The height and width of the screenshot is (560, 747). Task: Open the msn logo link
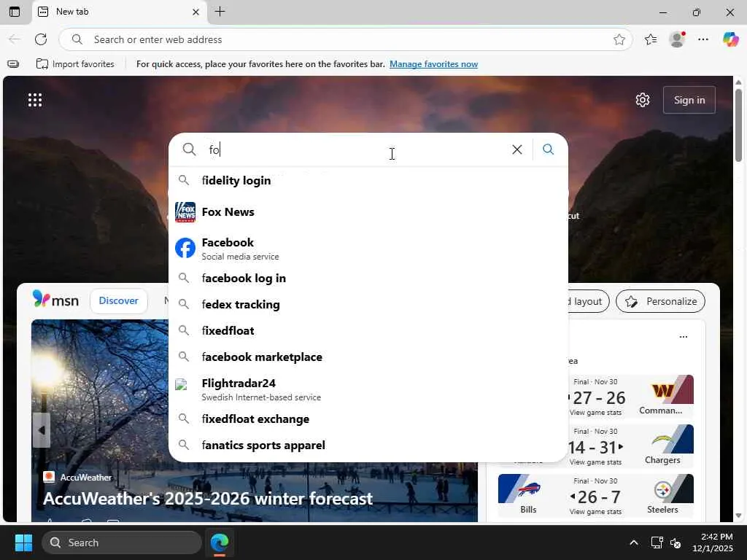point(55,300)
